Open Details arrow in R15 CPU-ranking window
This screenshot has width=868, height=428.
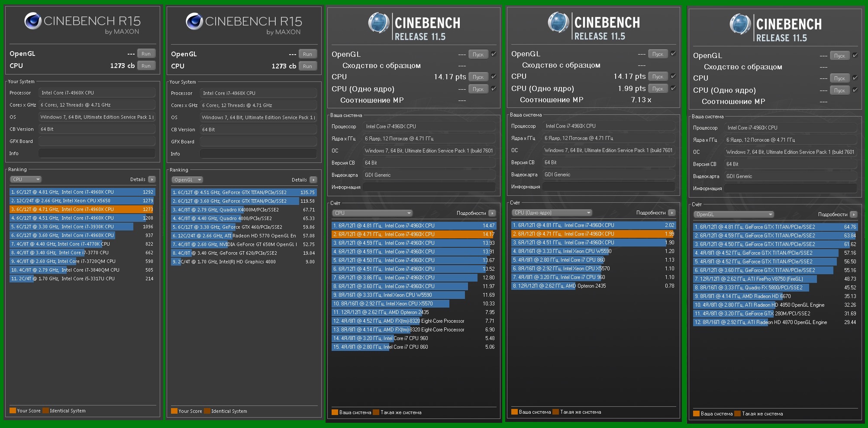point(152,179)
